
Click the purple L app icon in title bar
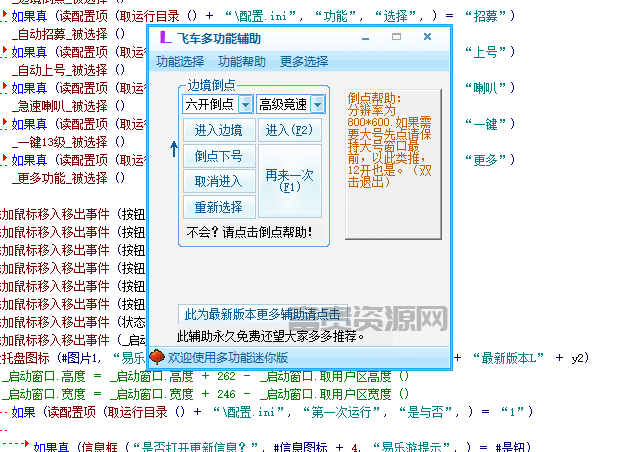point(165,38)
